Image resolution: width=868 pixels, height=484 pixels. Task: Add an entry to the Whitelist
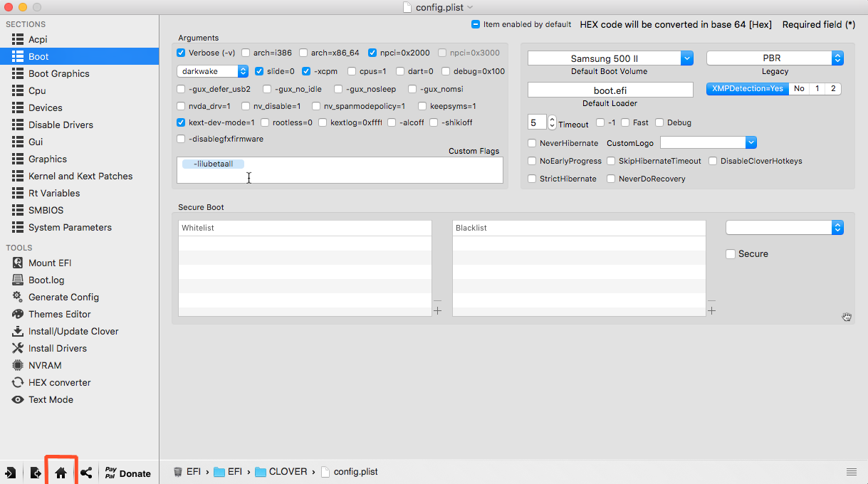click(437, 310)
